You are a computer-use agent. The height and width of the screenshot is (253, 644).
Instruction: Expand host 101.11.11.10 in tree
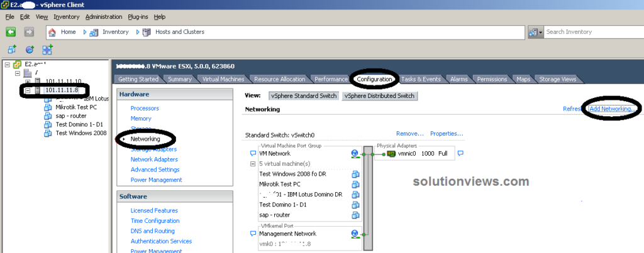pos(28,81)
